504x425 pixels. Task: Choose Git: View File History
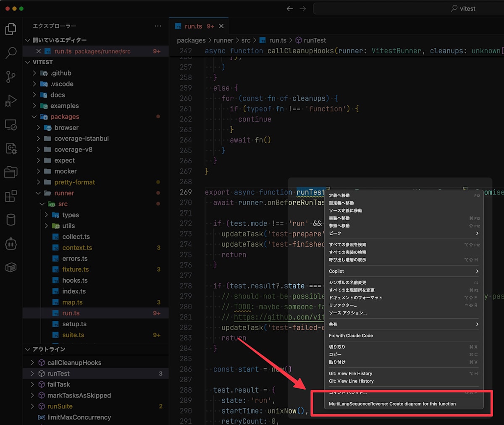click(x=404, y=373)
